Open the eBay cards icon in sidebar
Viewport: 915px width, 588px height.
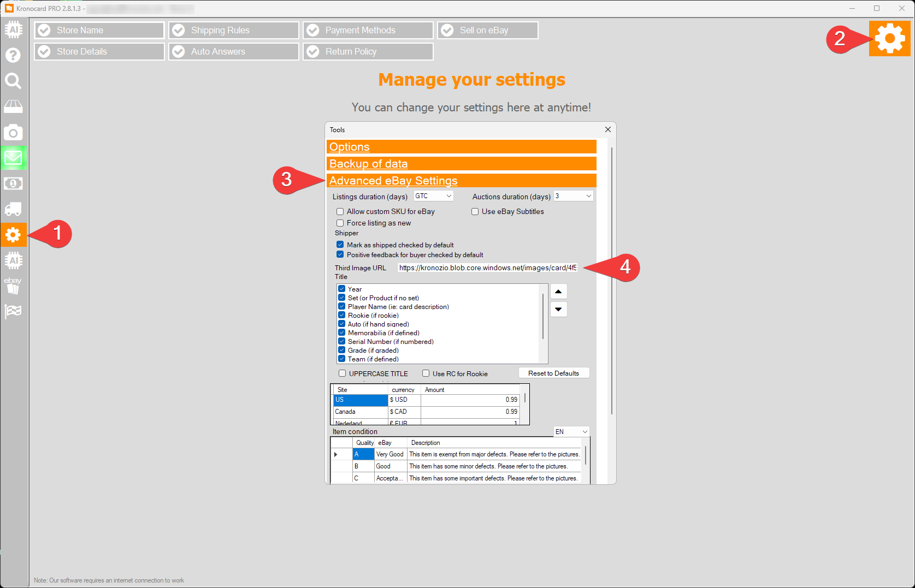tap(13, 286)
